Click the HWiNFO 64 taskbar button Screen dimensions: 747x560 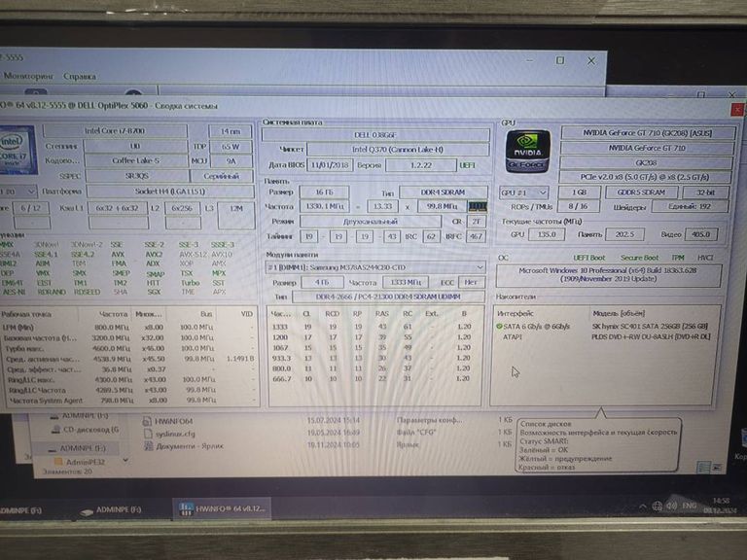click(222, 508)
